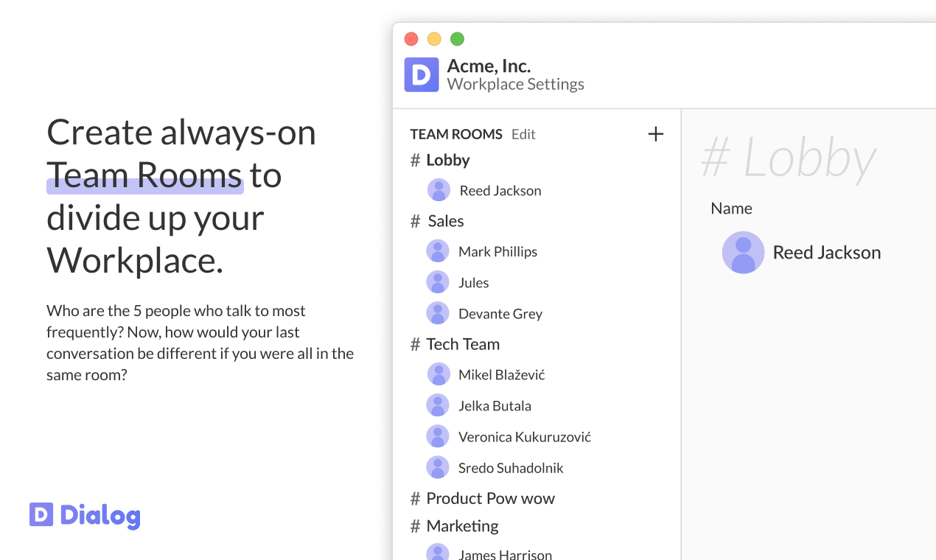
Task: Click Jelka Butala's avatar icon
Action: coord(438,405)
